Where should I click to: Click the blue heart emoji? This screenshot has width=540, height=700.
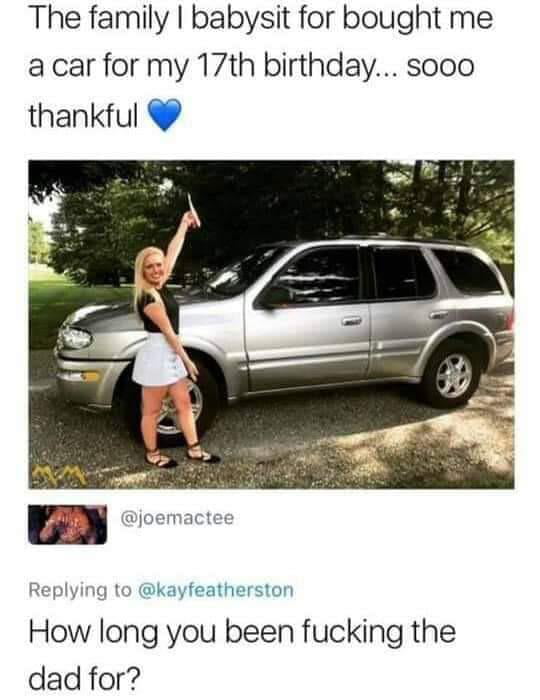pyautogui.click(x=165, y=115)
